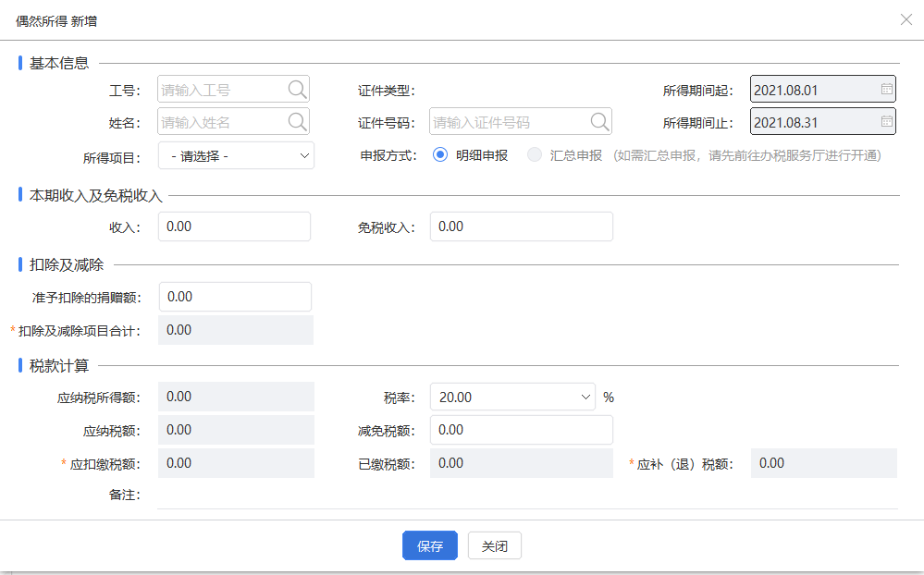Click the 汇总申报 hint text in parentheses
This screenshot has height=575, width=924.
click(747, 155)
